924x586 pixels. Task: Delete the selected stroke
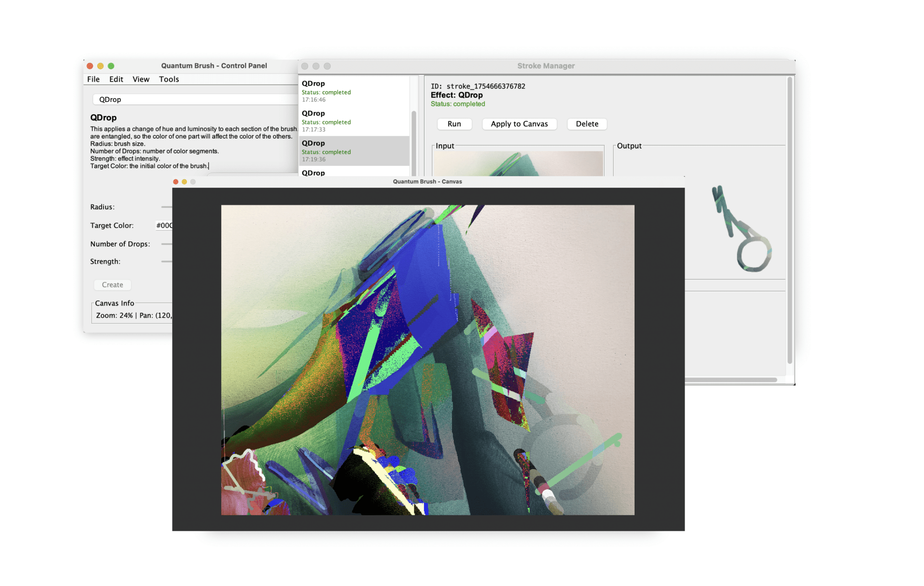587,124
